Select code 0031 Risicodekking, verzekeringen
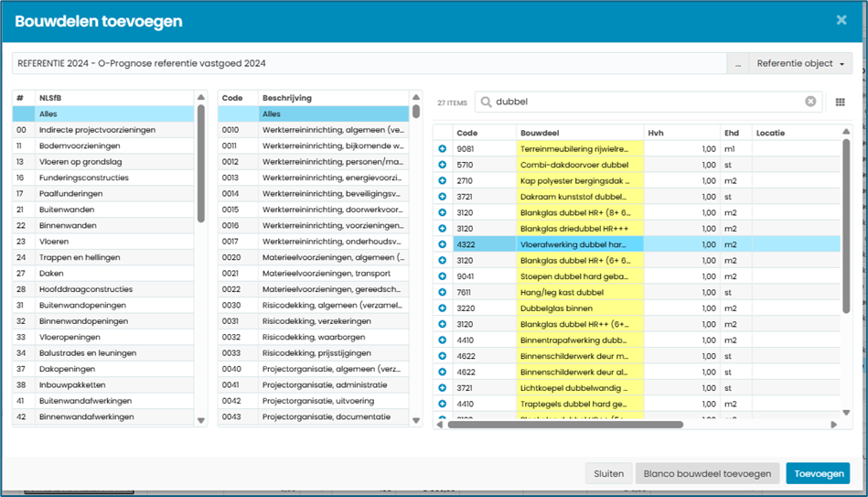 (314, 320)
